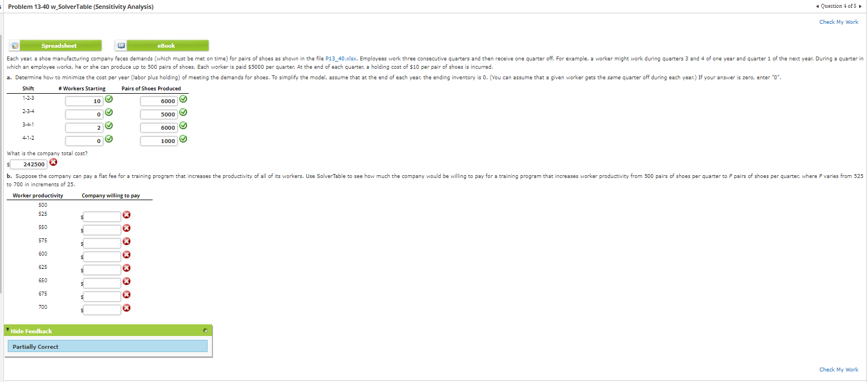Screen dimensions: 868x382
Task: Click green checkmark beside shift 3-4-1 workers
Action: pos(109,126)
